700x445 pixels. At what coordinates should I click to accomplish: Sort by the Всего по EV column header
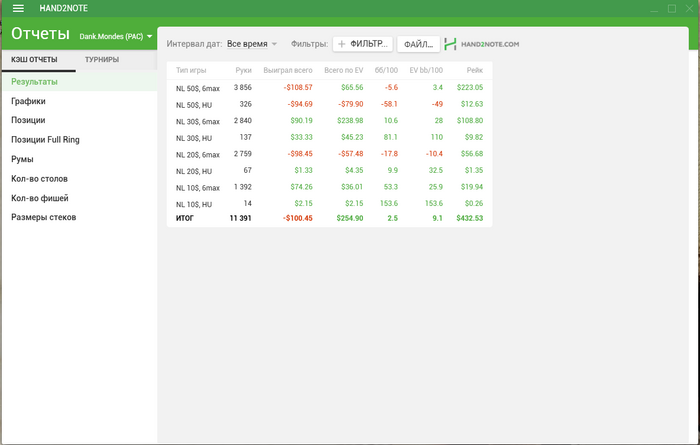[343, 70]
